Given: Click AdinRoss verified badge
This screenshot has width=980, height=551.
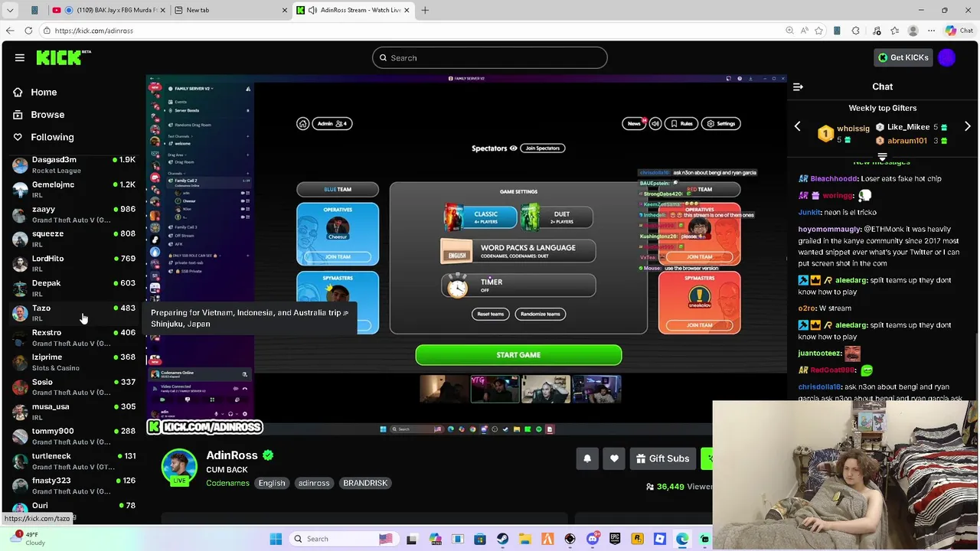Looking at the screenshot, I should (268, 455).
